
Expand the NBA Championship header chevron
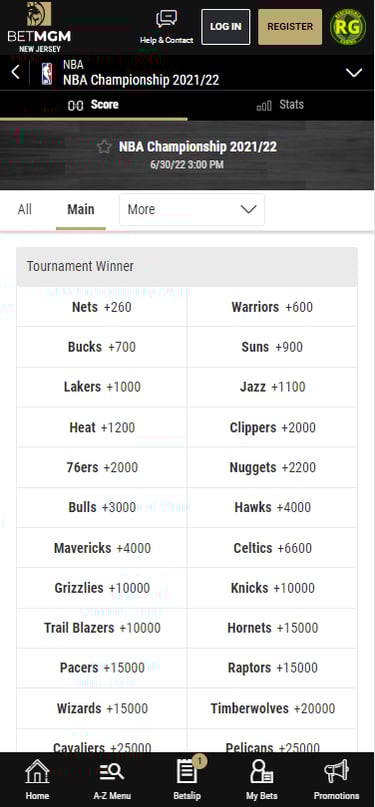354,73
